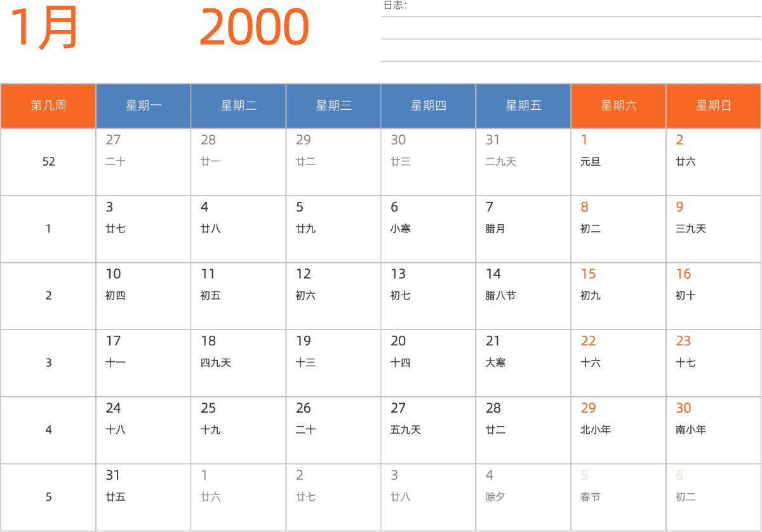Select December 31 labeled 二九天
762x532 pixels.
(x=523, y=162)
